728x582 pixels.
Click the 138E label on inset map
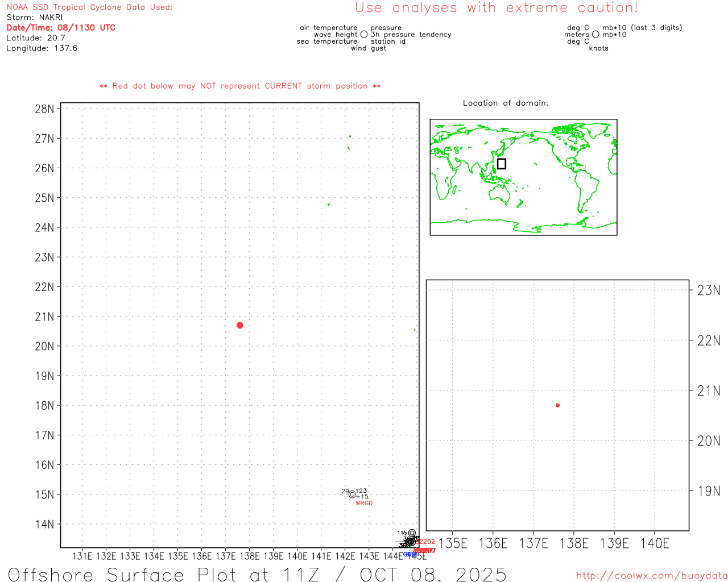[x=574, y=543]
